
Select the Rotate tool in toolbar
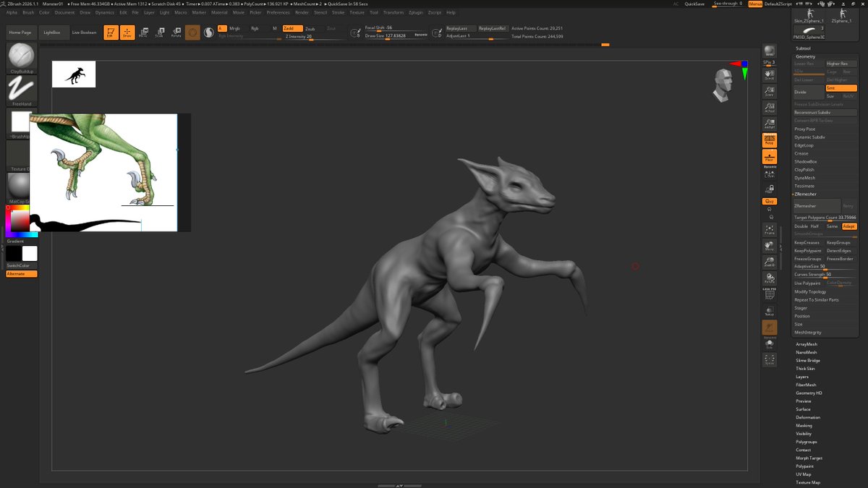(x=176, y=33)
